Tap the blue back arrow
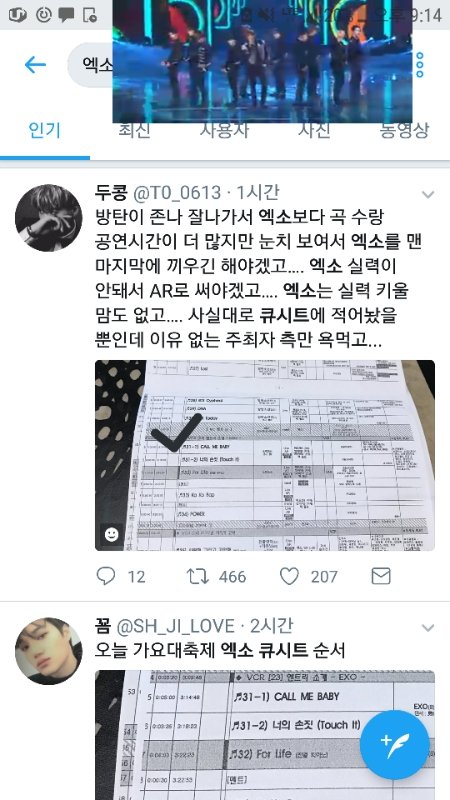This screenshot has width=450, height=800. [x=35, y=65]
